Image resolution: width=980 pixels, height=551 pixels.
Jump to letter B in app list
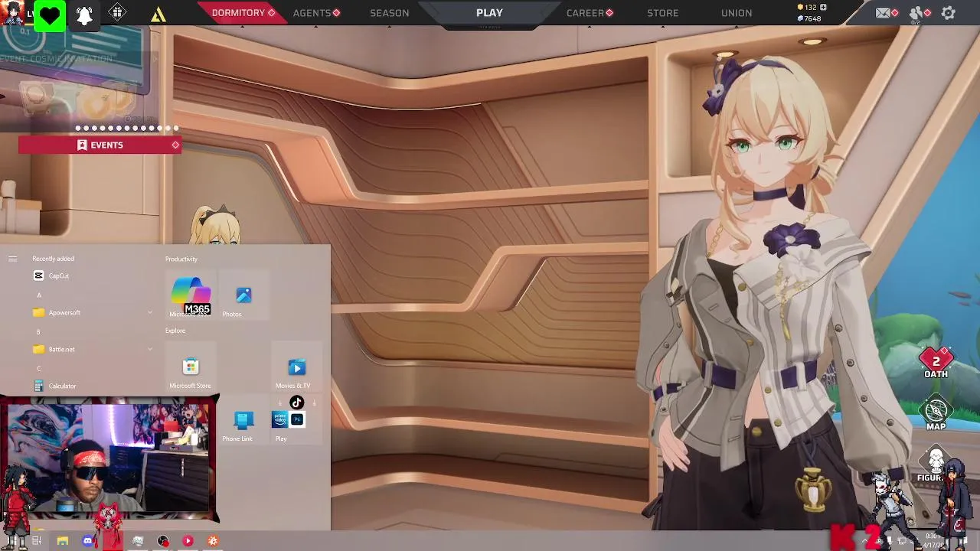(38, 332)
